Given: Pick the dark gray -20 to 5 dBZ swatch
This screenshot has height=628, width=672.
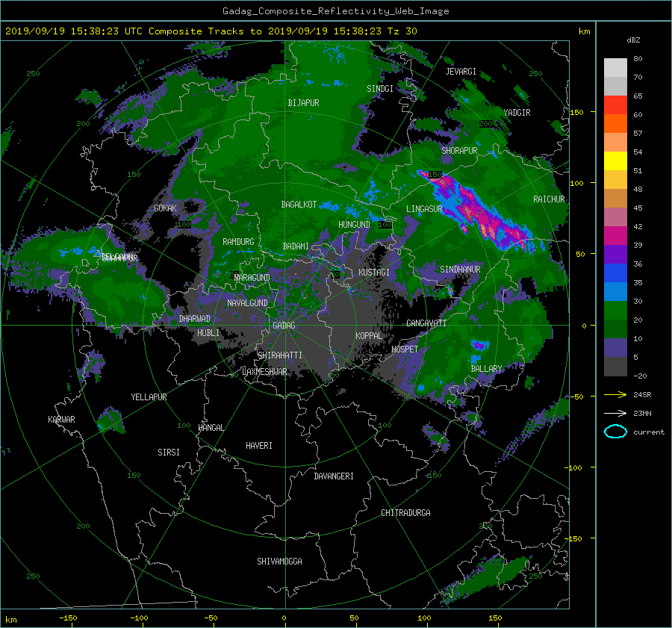Looking at the screenshot, I should (615, 367).
